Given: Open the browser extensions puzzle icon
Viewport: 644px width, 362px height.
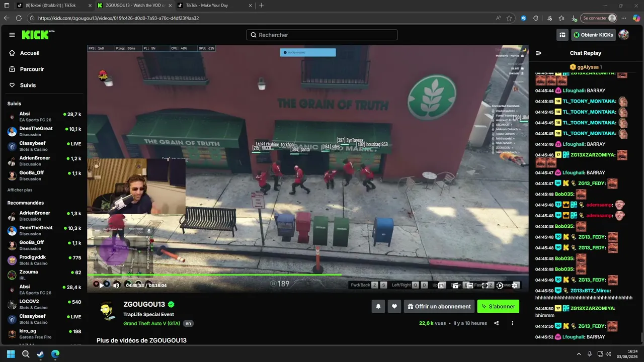Looking at the screenshot, I should pyautogui.click(x=536, y=18).
